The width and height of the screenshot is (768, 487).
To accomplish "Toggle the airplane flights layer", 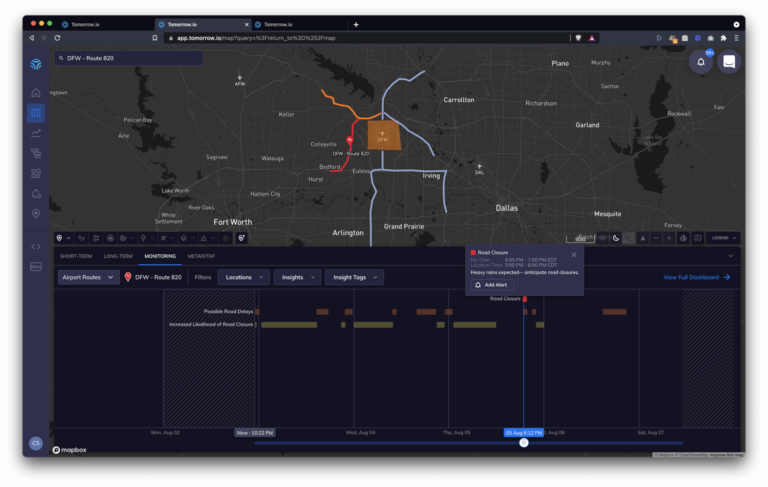I will click(x=163, y=238).
